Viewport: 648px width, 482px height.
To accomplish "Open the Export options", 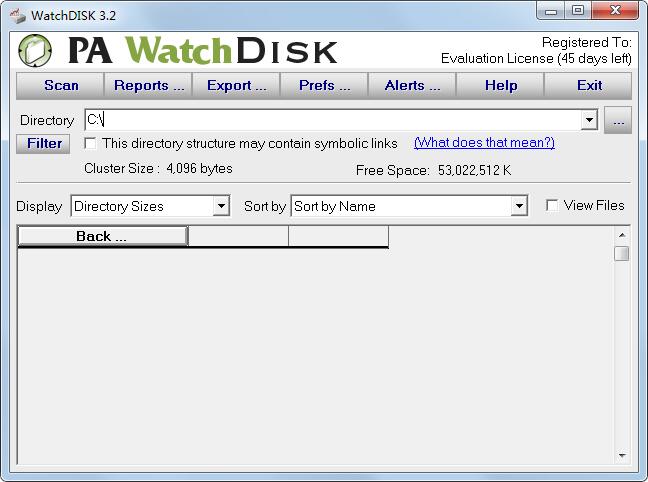I will 236,85.
